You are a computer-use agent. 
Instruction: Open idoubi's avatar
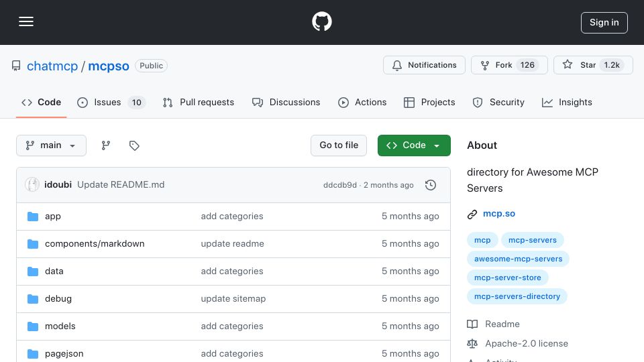pos(32,185)
